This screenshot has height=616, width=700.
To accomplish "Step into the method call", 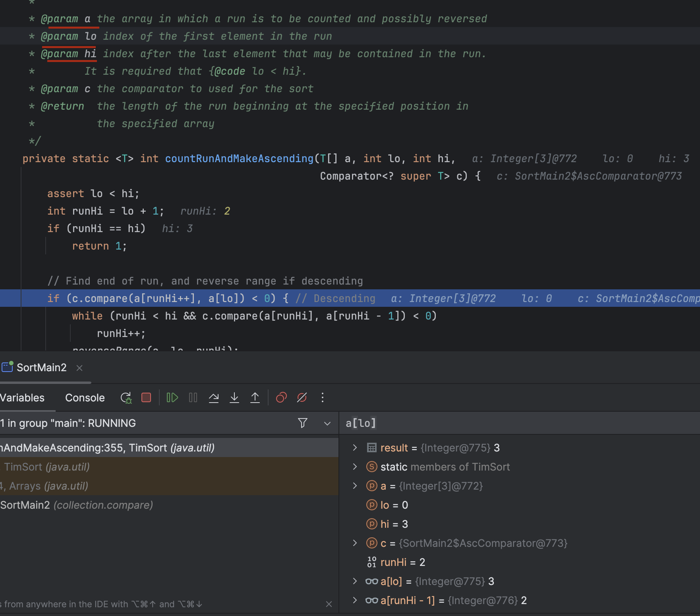I will tap(234, 397).
